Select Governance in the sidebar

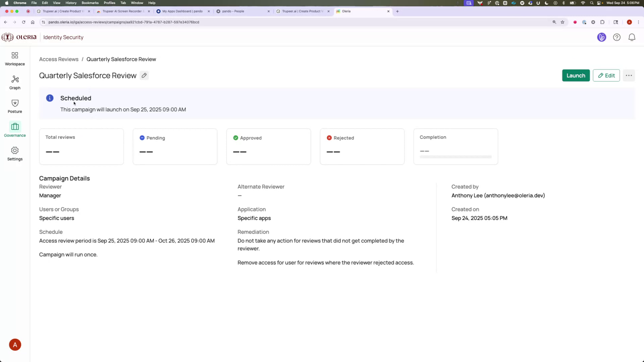[x=14, y=130]
